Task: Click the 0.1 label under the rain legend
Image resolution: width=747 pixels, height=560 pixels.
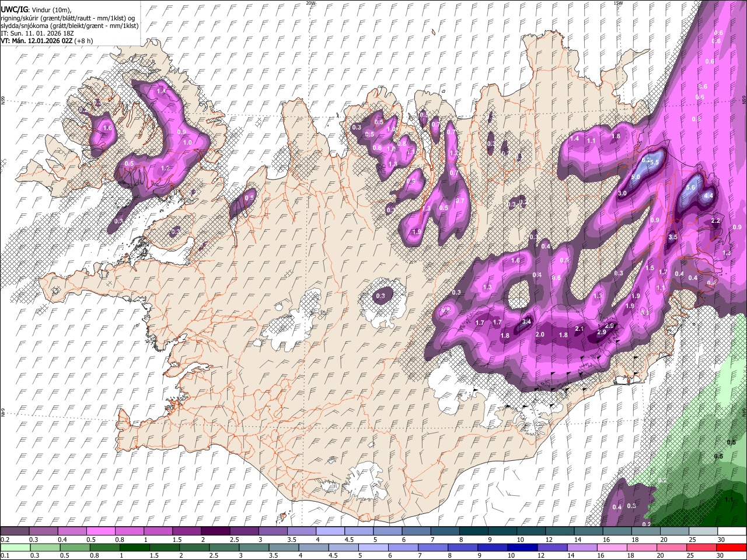Action: click(x=5, y=555)
